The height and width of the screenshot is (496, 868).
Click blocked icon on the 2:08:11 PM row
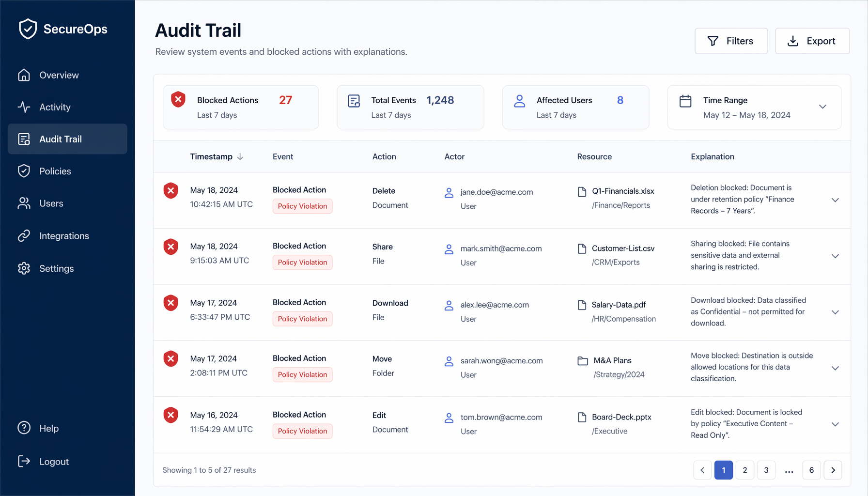point(170,359)
